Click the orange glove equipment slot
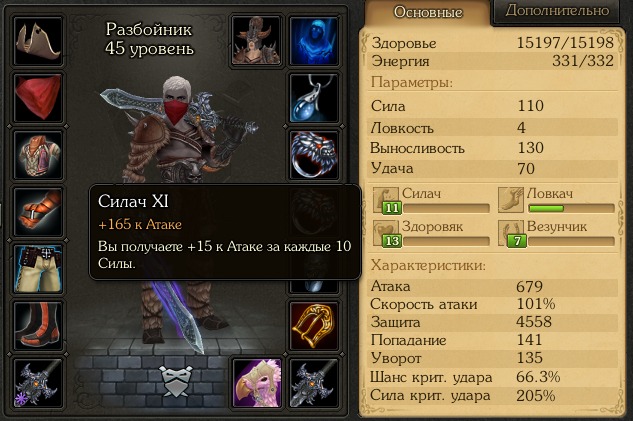 coord(38,212)
